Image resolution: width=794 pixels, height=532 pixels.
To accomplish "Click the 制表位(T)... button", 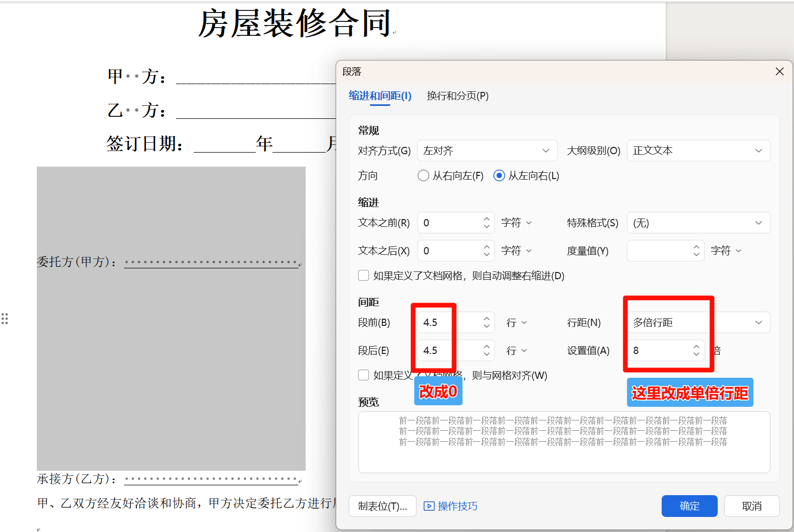I will [382, 506].
